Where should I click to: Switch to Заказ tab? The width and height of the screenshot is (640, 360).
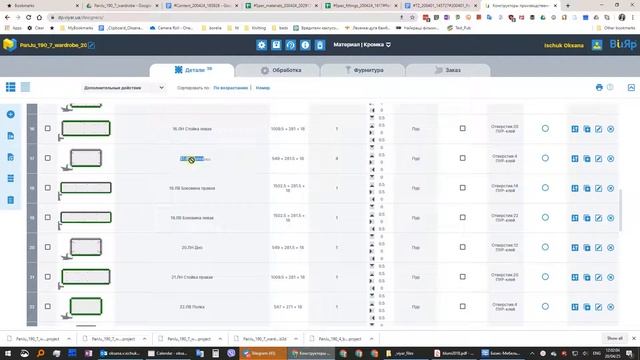(x=448, y=70)
